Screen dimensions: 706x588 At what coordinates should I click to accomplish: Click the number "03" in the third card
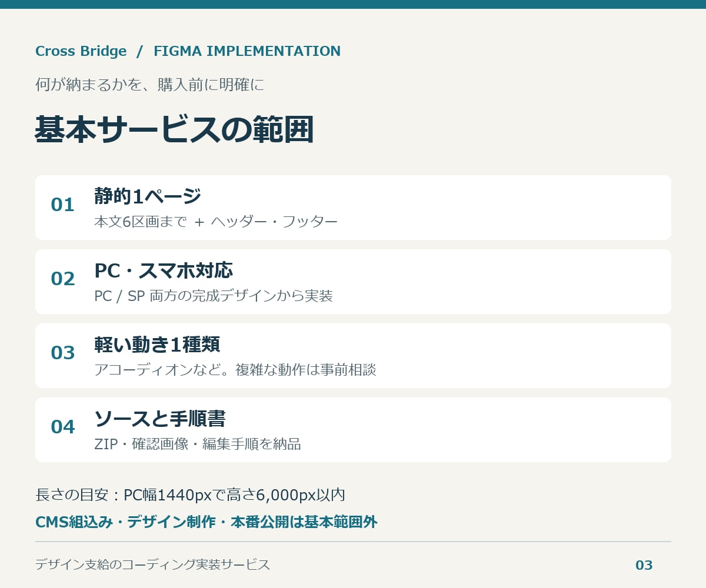pyautogui.click(x=63, y=353)
